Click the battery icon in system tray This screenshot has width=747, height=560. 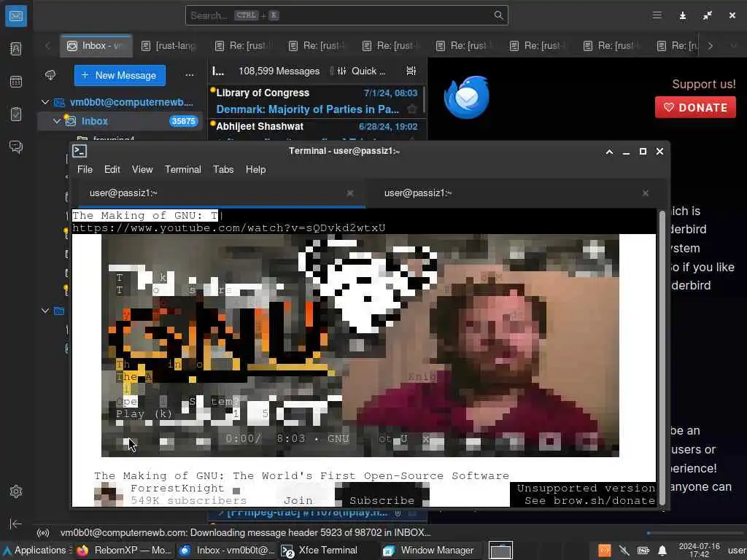tap(643, 551)
